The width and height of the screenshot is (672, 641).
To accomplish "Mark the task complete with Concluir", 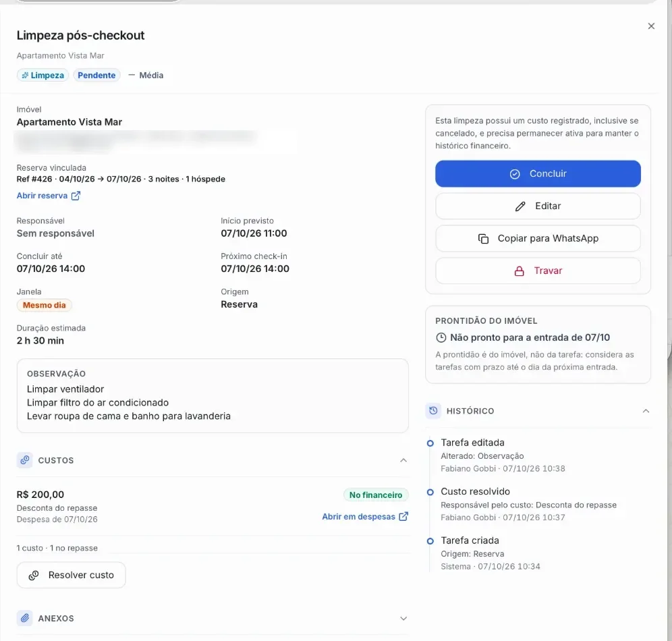I will point(538,173).
